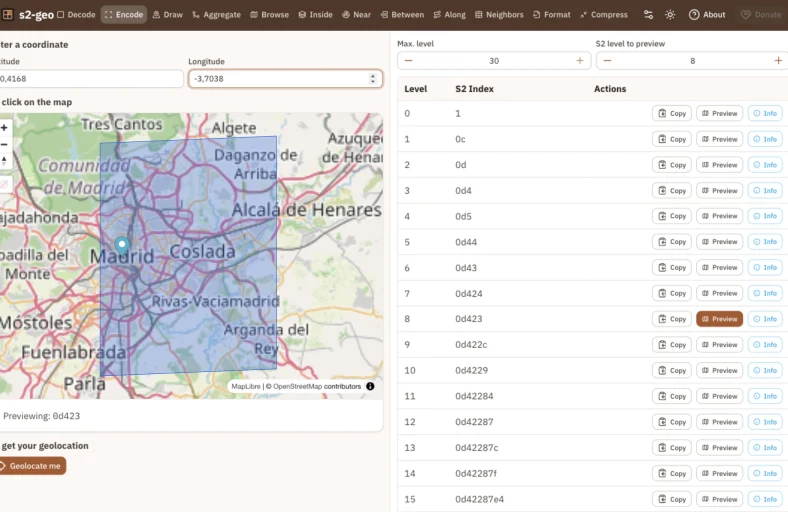
Task: Click the Level column header
Action: 416,89
